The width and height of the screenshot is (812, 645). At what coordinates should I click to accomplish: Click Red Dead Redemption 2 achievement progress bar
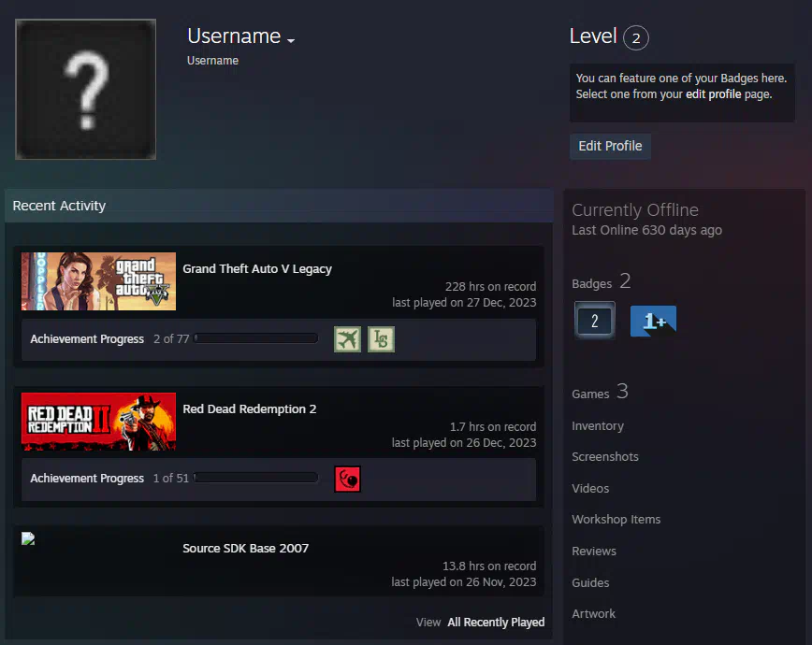point(255,478)
